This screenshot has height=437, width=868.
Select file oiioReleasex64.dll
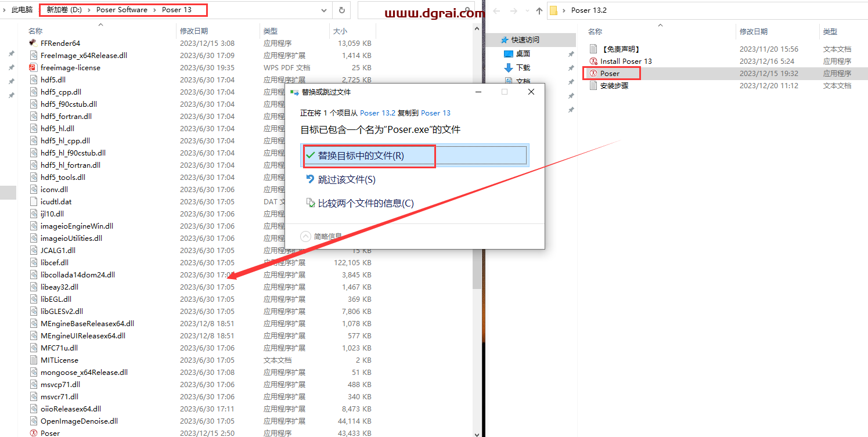point(71,409)
